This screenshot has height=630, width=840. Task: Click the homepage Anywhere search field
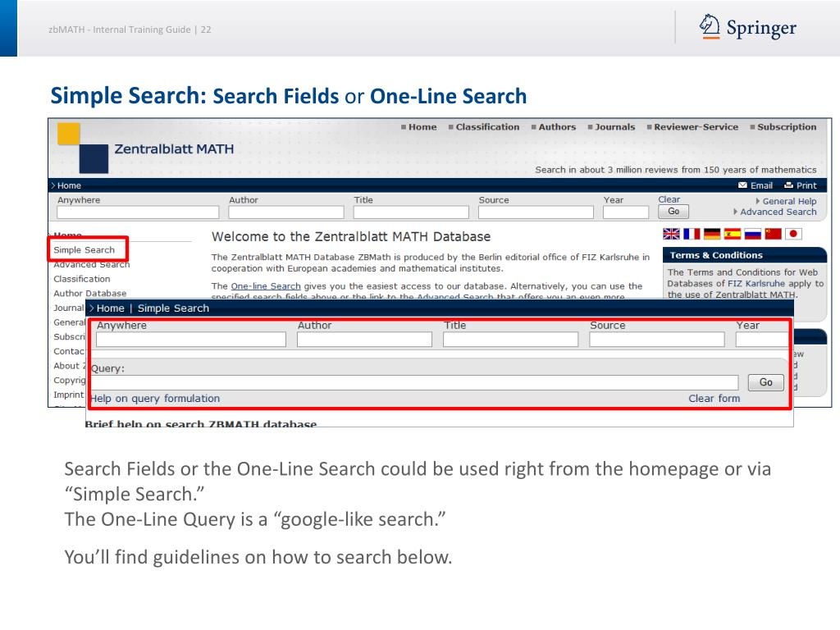tap(138, 212)
